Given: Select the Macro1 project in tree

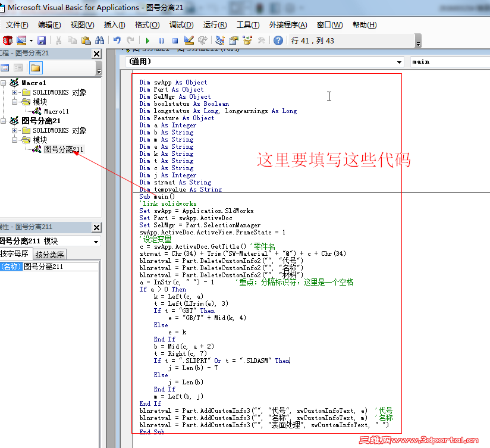Looking at the screenshot, I should tap(34, 83).
